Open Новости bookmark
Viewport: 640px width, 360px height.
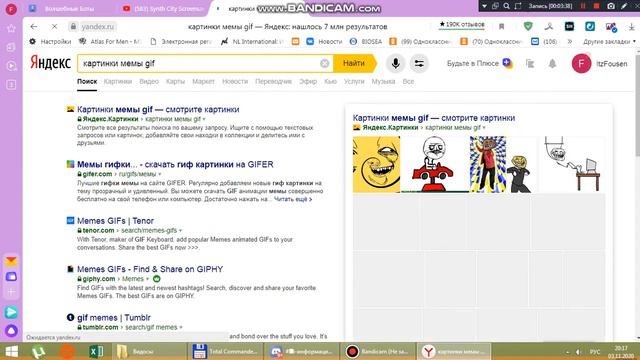pos(324,42)
